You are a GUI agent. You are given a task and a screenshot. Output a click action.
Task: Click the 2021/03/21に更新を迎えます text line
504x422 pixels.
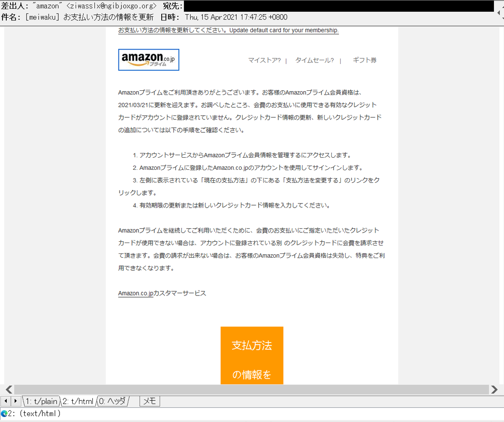(248, 105)
